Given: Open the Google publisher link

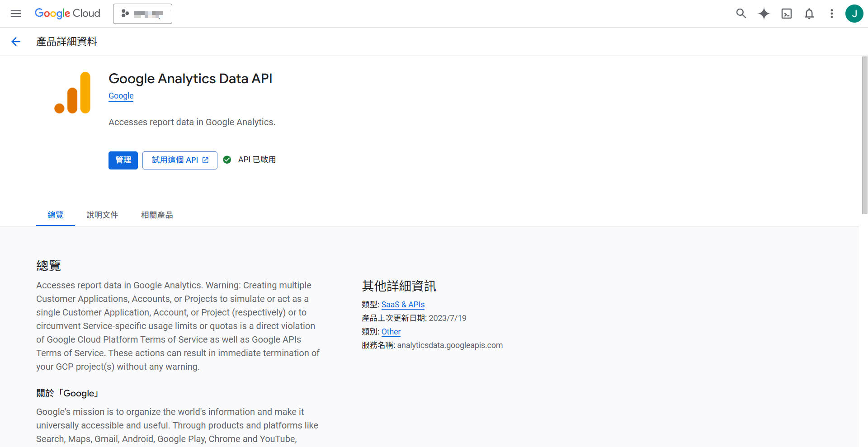Looking at the screenshot, I should [x=121, y=96].
